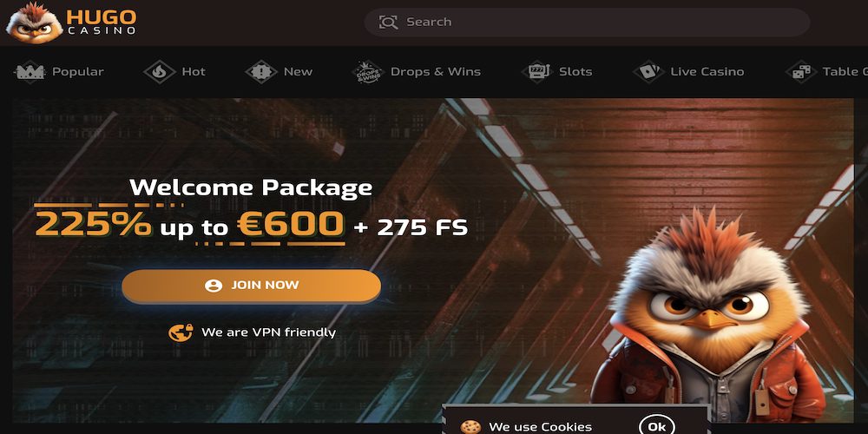
Task: Click the Drops & Wins icon
Action: click(x=368, y=72)
